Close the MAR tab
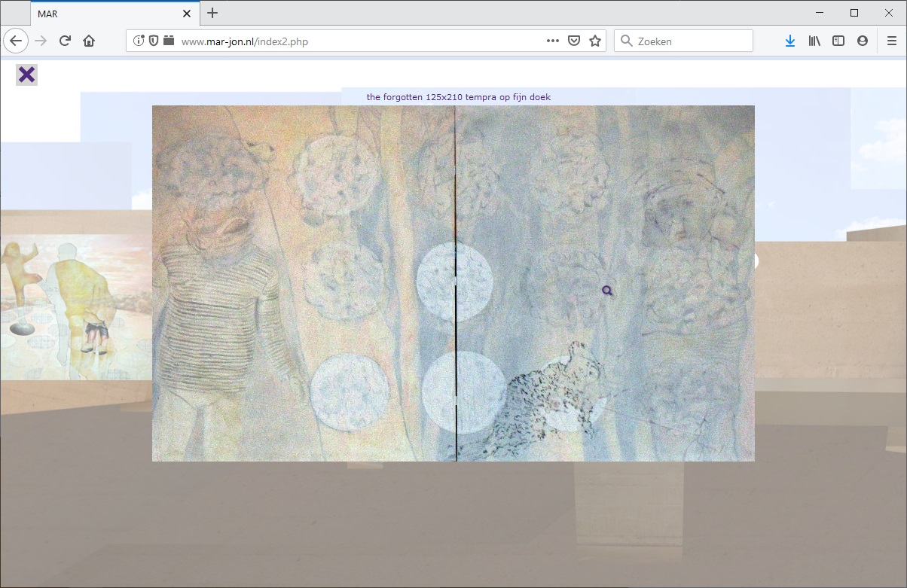The image size is (907, 588). point(187,14)
